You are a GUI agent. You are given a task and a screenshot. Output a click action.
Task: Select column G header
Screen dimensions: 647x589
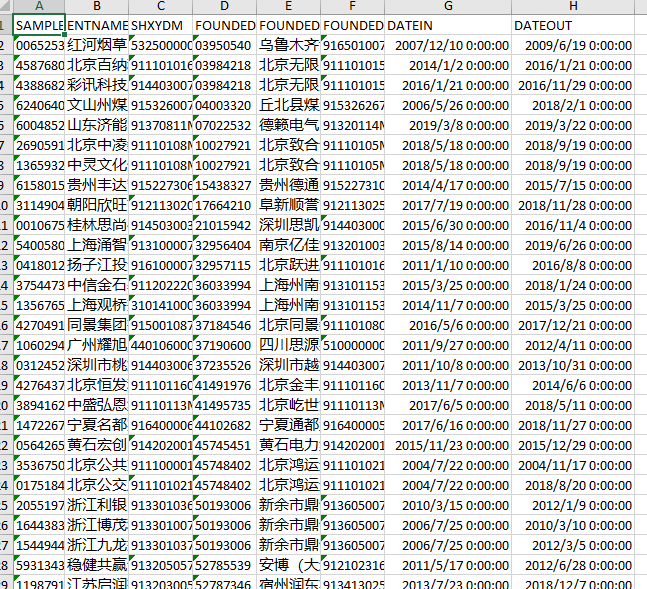coord(448,6)
